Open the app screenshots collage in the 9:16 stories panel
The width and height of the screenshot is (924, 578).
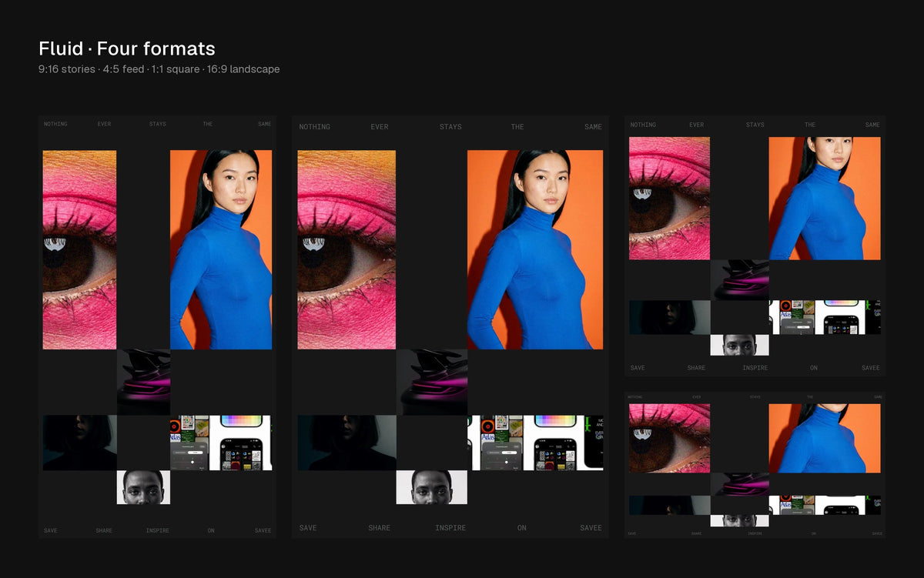pos(221,443)
